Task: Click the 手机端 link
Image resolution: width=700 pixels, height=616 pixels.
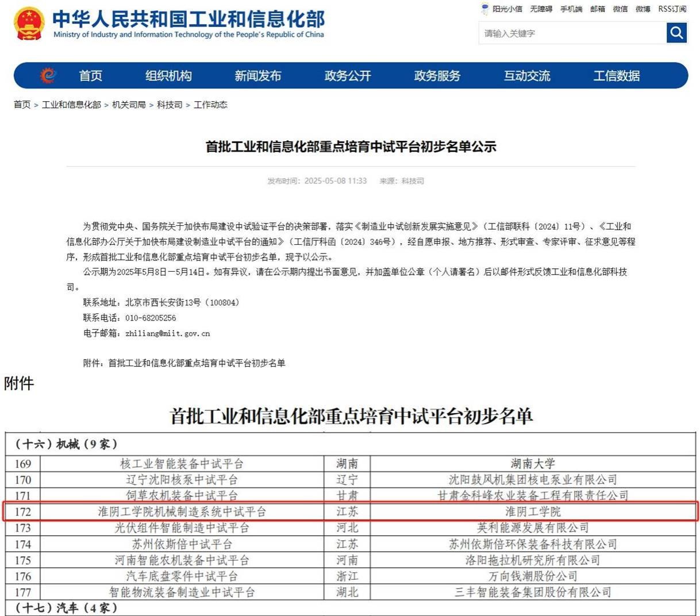Action: (x=571, y=9)
